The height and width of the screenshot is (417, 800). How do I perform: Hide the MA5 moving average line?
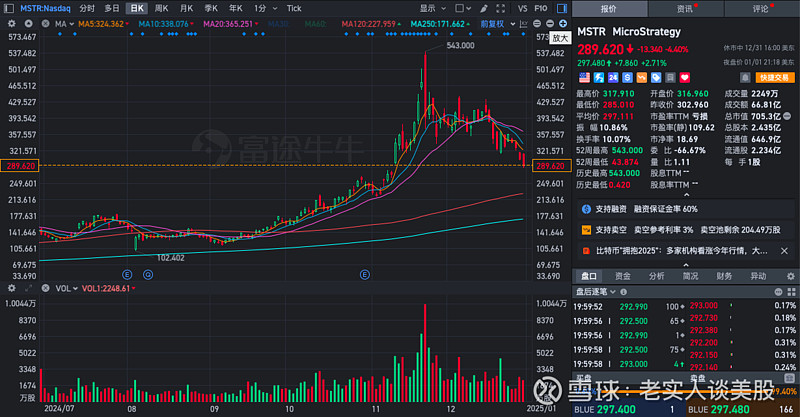pyautogui.click(x=103, y=24)
